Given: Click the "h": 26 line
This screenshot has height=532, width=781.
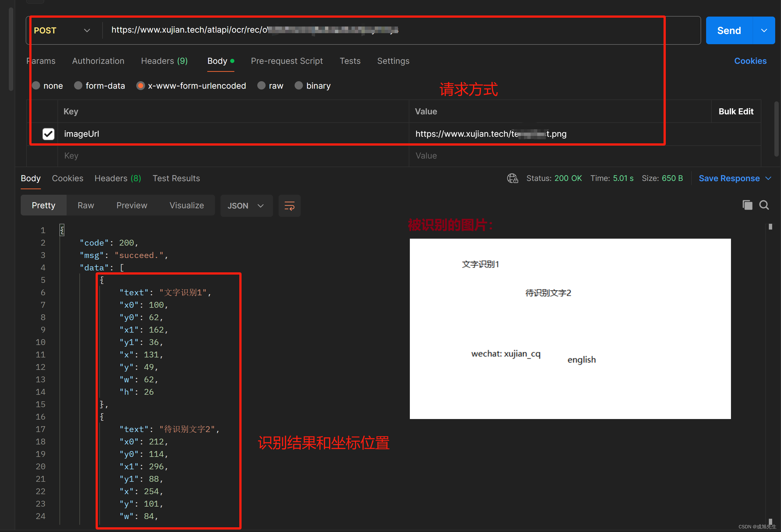Looking at the screenshot, I should (x=137, y=392).
